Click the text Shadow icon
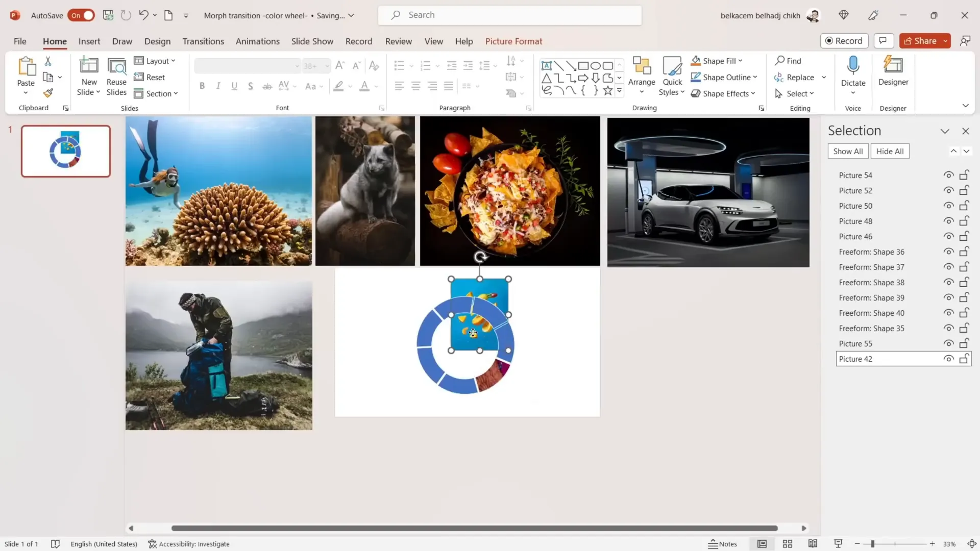Screen dimensions: 980x551 251,86
